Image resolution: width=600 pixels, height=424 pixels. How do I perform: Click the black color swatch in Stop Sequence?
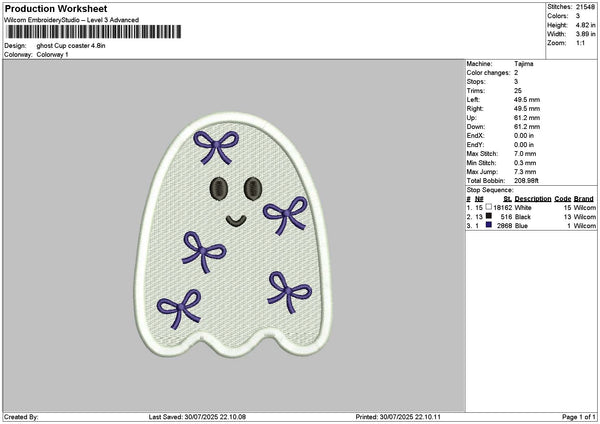click(x=488, y=216)
